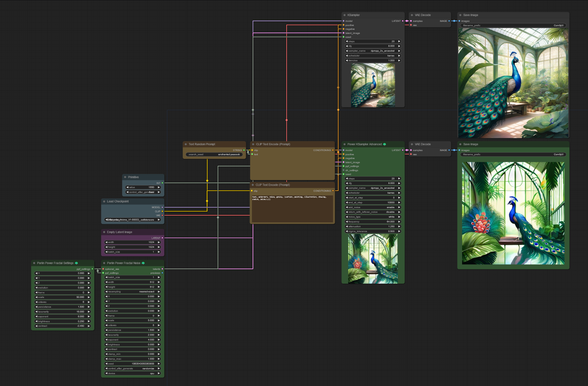This screenshot has width=588, height=386.
Task: Click the denoise value bar in KSampler
Action: pos(373,61)
